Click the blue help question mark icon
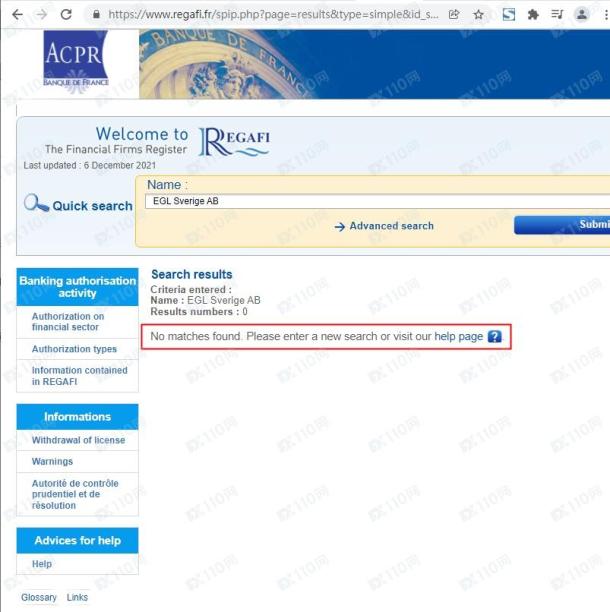Viewport: 610px width, 612px height. click(x=494, y=336)
